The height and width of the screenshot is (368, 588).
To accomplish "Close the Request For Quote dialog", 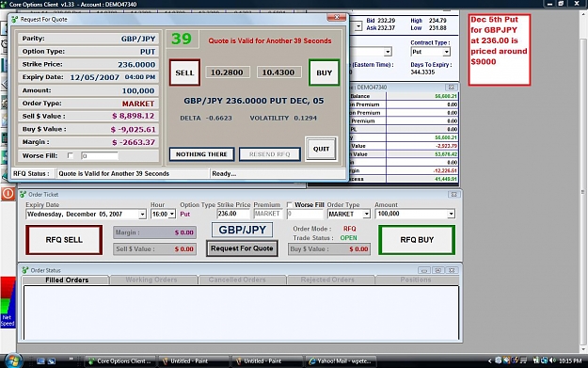I will 337,17.
